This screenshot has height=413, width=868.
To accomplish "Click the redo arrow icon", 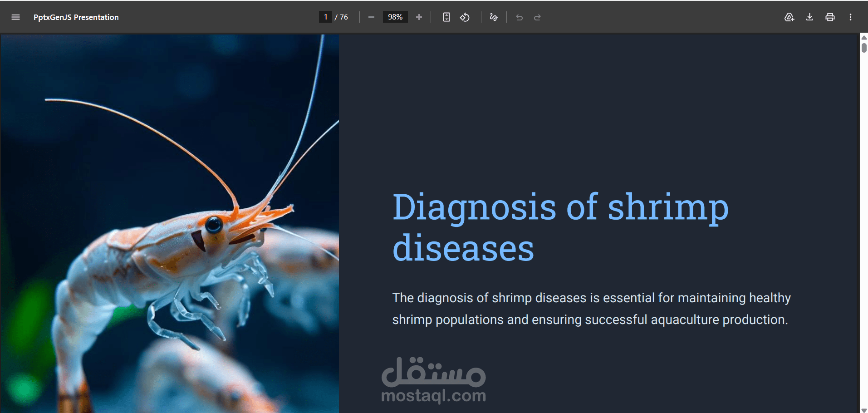I will (x=537, y=17).
